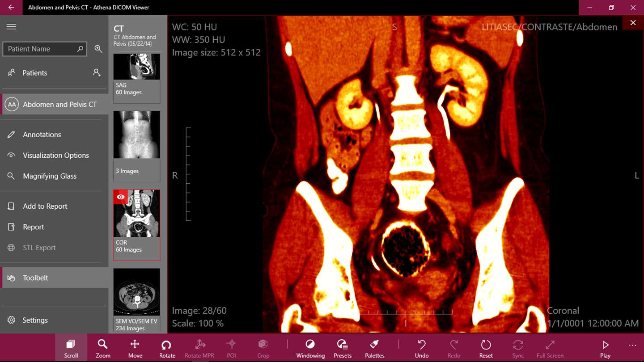Click the CT Abdomen and Pelvis (05/22/14) heading

(135, 41)
